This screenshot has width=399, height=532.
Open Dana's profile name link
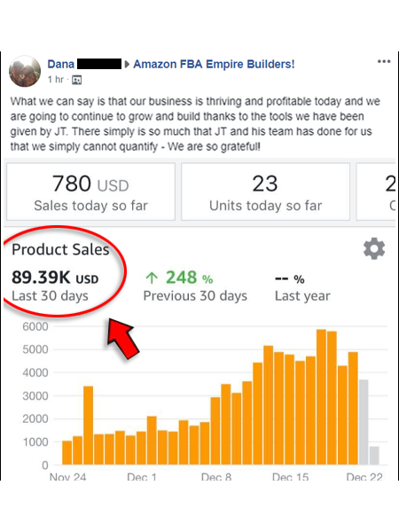point(60,64)
